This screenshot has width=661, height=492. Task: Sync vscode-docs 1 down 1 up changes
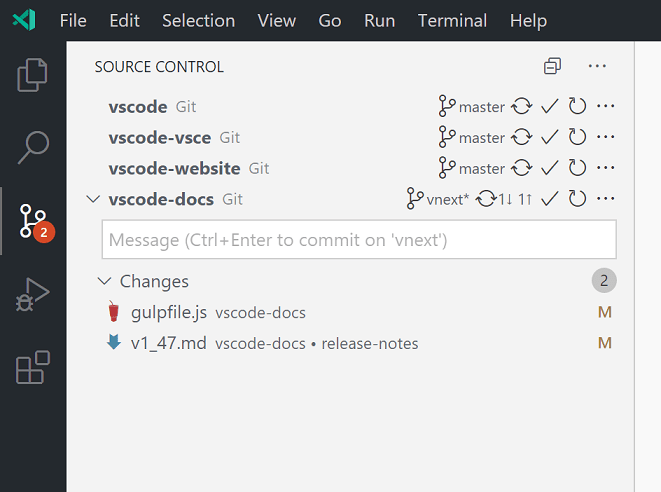tap(504, 199)
